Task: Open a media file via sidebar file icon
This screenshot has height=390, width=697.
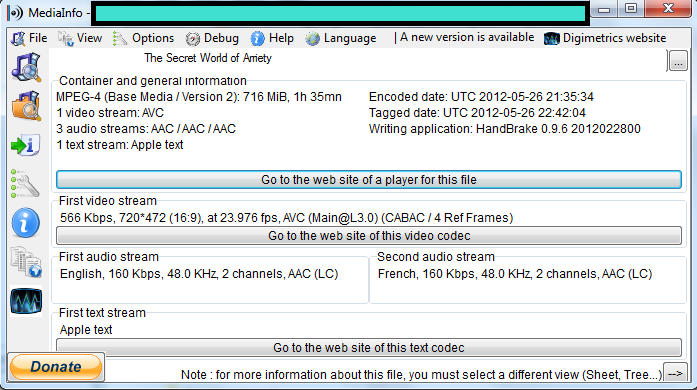Action: pos(26,67)
